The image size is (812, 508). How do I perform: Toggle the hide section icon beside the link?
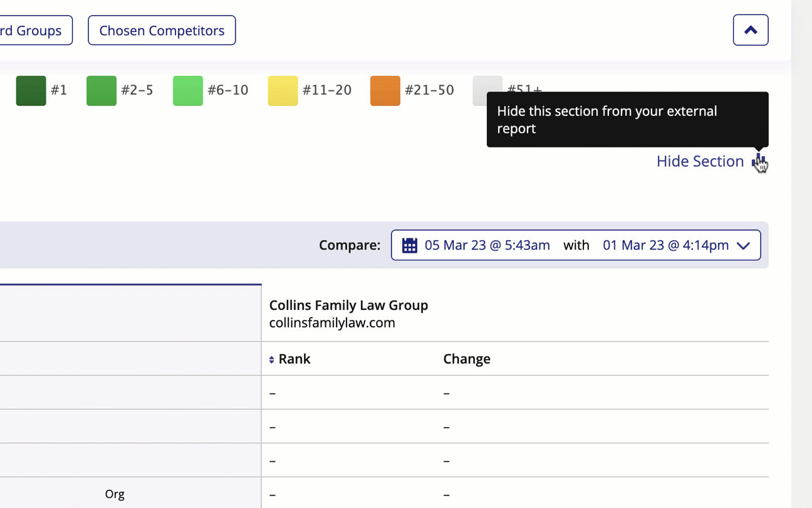coord(758,161)
